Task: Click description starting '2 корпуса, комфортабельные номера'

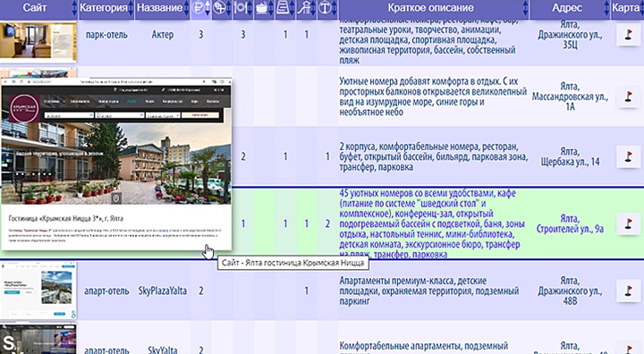Action: [x=433, y=156]
